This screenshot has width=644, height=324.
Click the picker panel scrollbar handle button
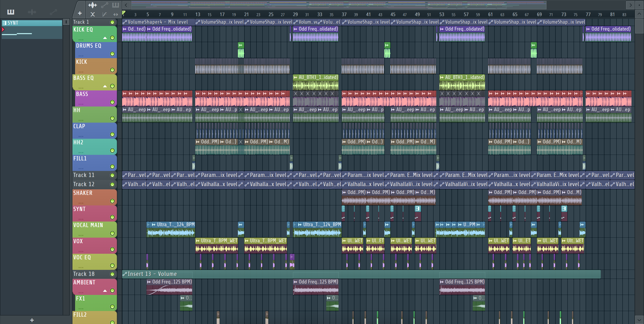coord(66,22)
